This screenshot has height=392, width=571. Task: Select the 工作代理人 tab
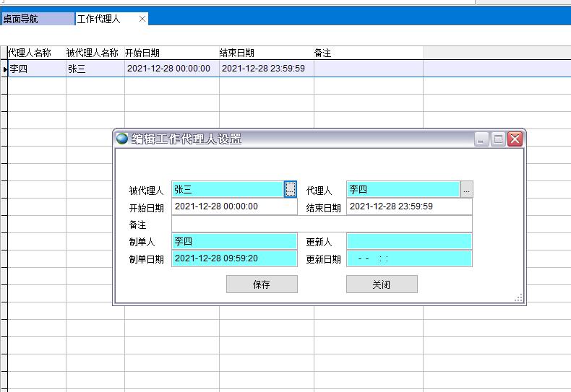pyautogui.click(x=99, y=19)
